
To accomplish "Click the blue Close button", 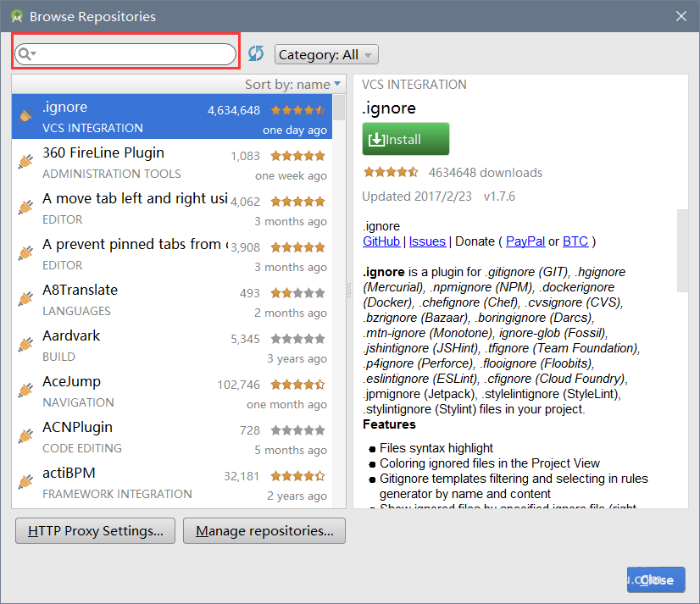I will 656,580.
